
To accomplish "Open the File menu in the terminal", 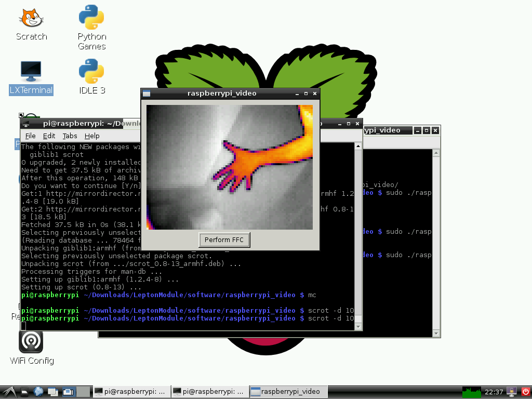I will coord(30,136).
